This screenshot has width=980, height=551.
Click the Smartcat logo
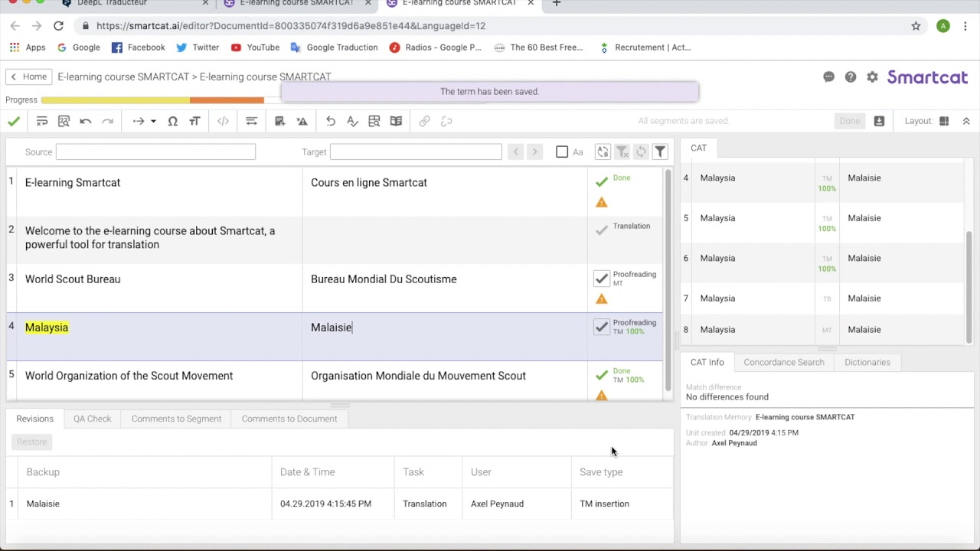point(927,77)
